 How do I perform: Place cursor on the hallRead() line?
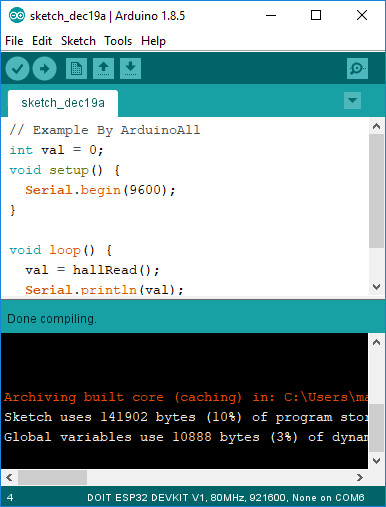click(x=92, y=270)
